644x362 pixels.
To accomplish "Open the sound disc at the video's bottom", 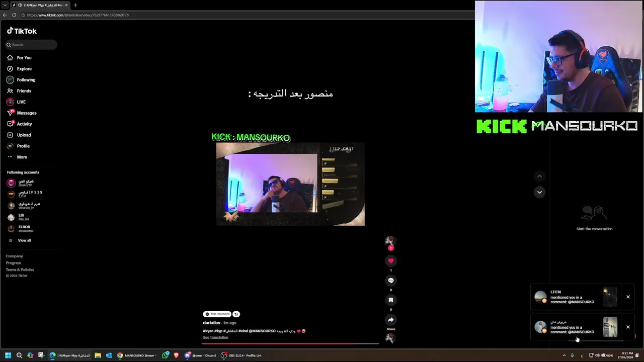I will [x=390, y=338].
